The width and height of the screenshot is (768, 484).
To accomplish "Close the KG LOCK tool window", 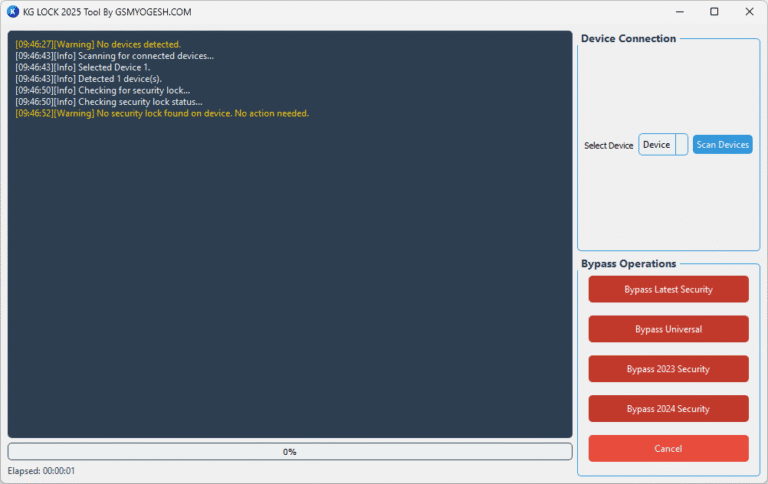I will (749, 12).
